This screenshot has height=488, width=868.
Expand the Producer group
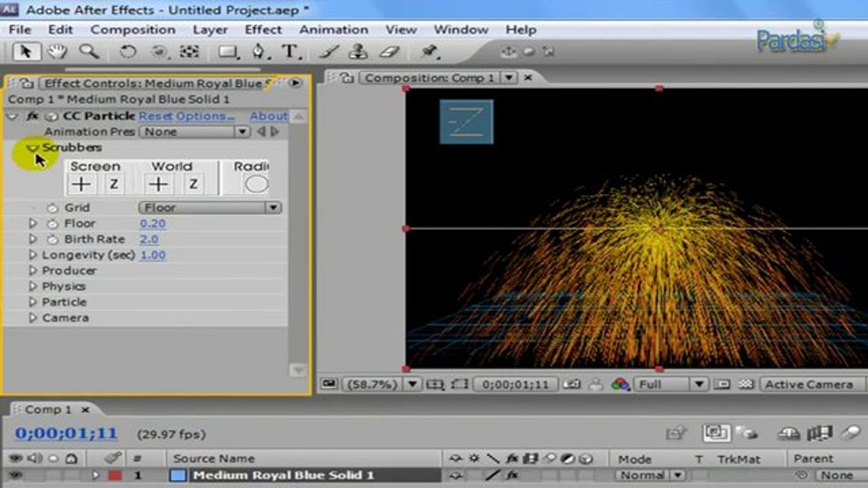33,270
